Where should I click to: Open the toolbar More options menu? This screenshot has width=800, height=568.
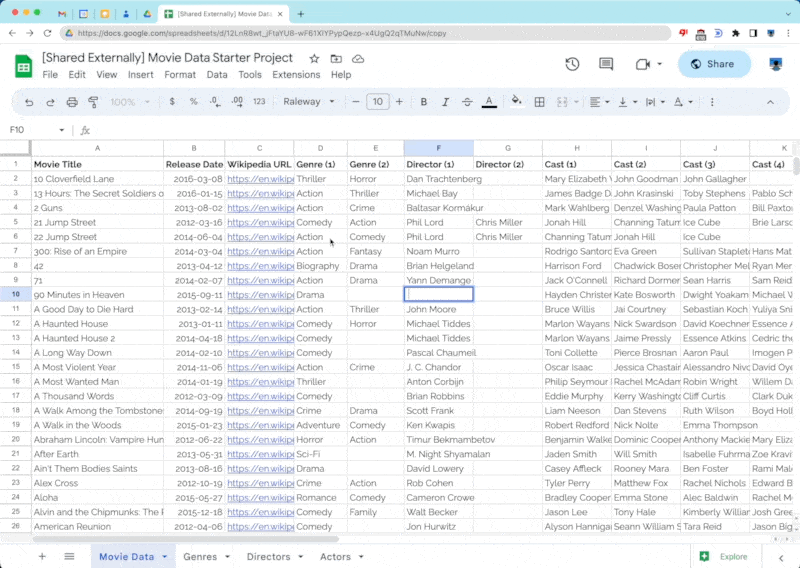pos(712,102)
